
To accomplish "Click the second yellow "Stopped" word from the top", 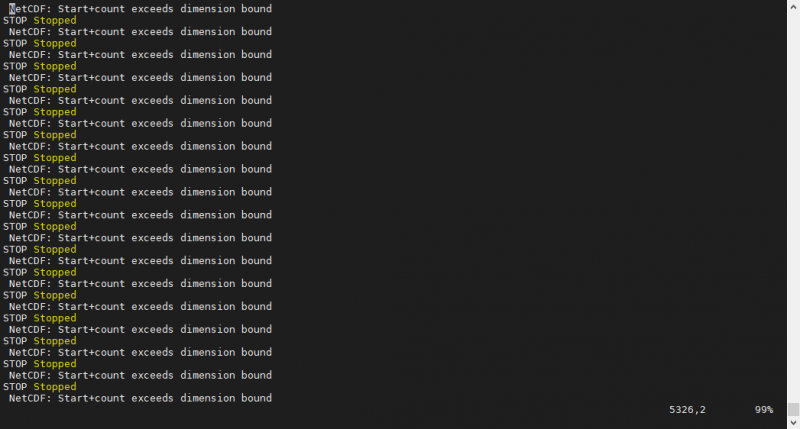I will click(55, 43).
